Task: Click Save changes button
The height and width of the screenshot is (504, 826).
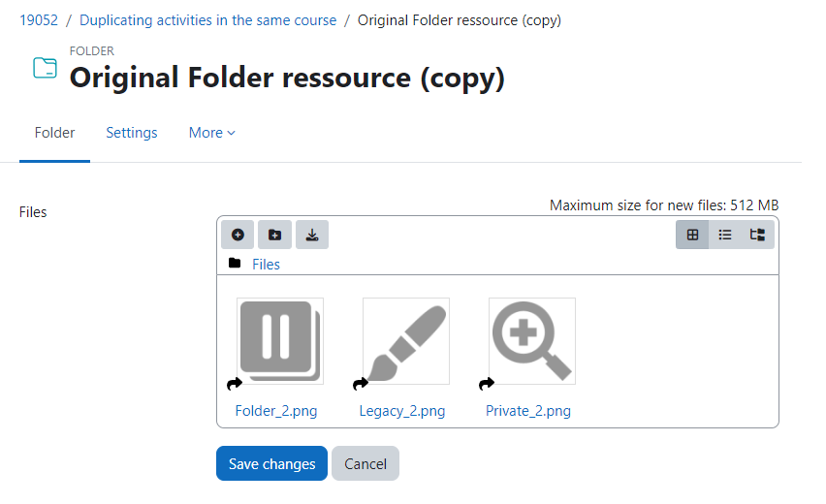Action: 271,463
